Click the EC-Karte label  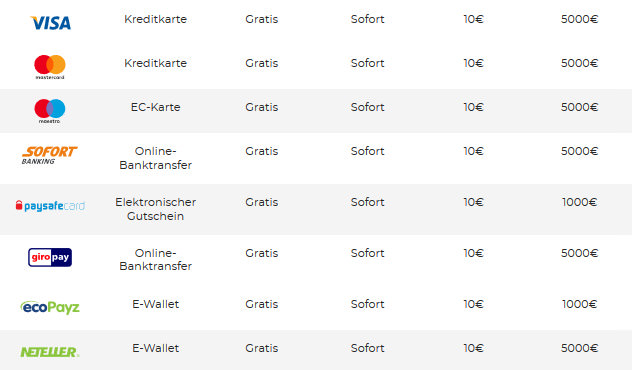[x=156, y=107]
